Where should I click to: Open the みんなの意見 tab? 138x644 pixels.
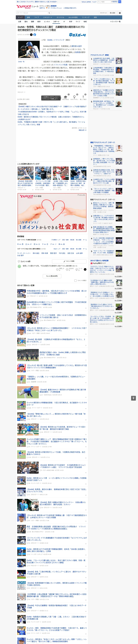point(73,17)
